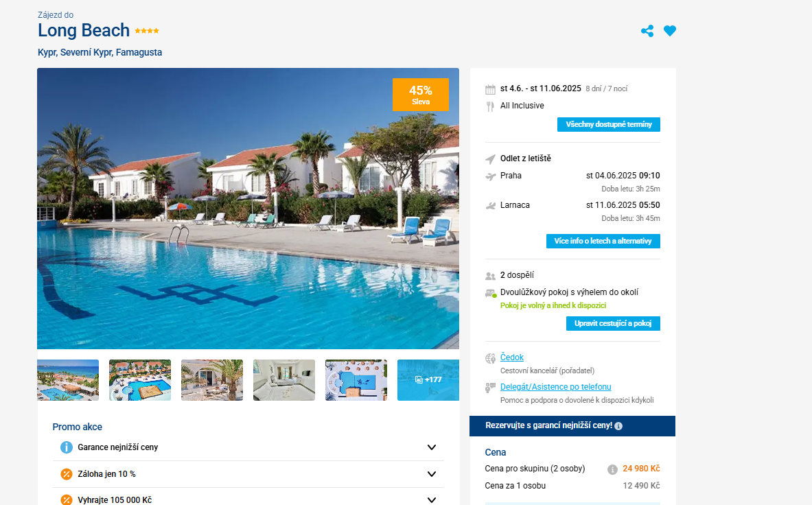Click Více info o letech a alternativy
This screenshot has height=505, width=812.
pyautogui.click(x=603, y=241)
